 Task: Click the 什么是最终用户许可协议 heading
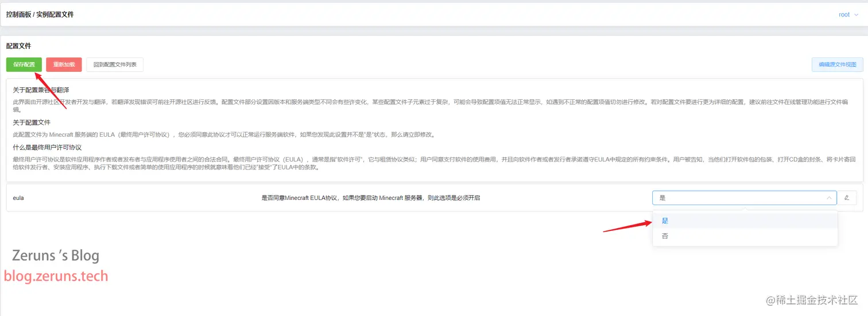tap(47, 147)
